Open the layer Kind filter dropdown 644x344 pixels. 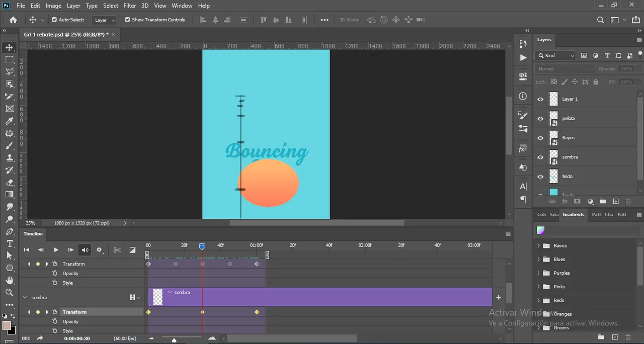[556, 56]
